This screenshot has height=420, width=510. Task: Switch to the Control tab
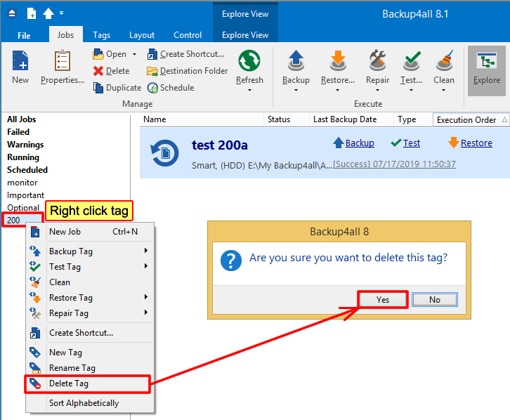188,35
